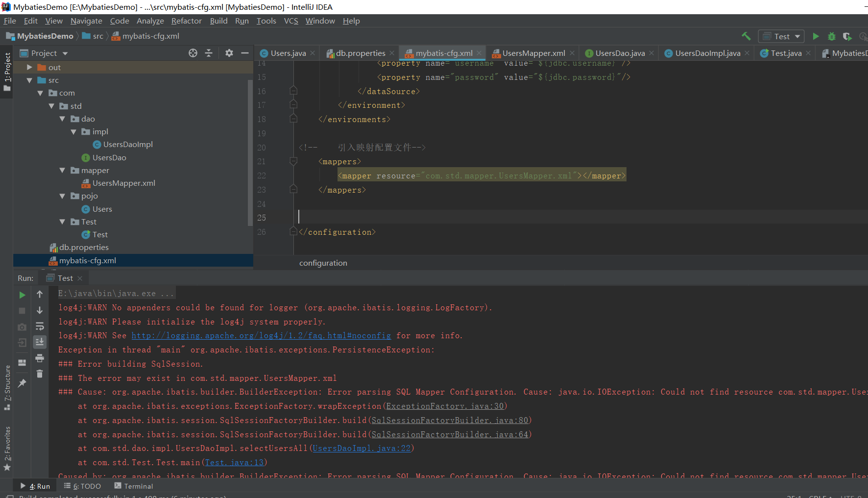Run with coverage shield icon
The height and width of the screenshot is (498, 868).
(x=847, y=36)
